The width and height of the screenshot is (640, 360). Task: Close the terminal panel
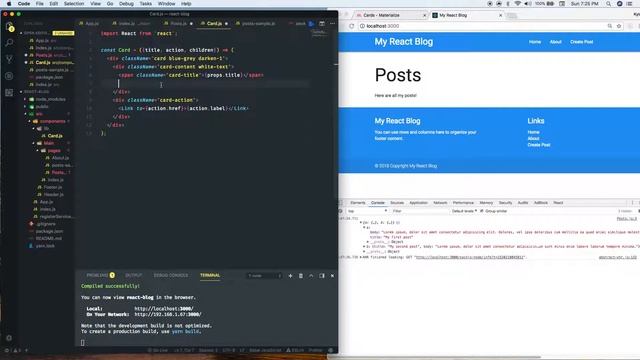pos(332,276)
